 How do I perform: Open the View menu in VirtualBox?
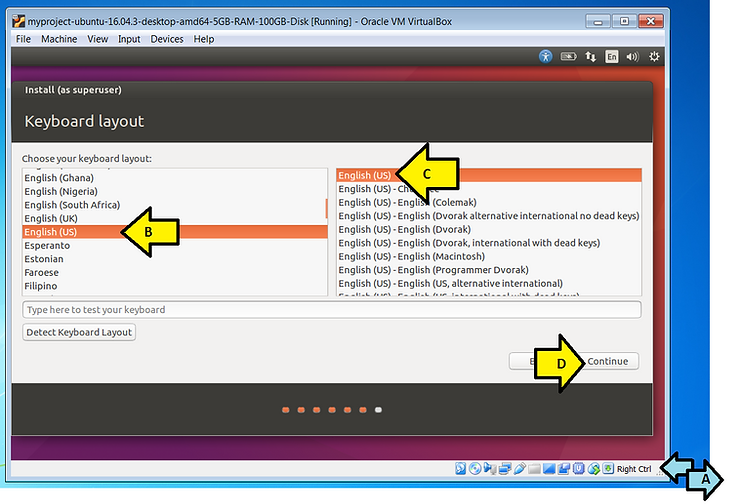97,39
